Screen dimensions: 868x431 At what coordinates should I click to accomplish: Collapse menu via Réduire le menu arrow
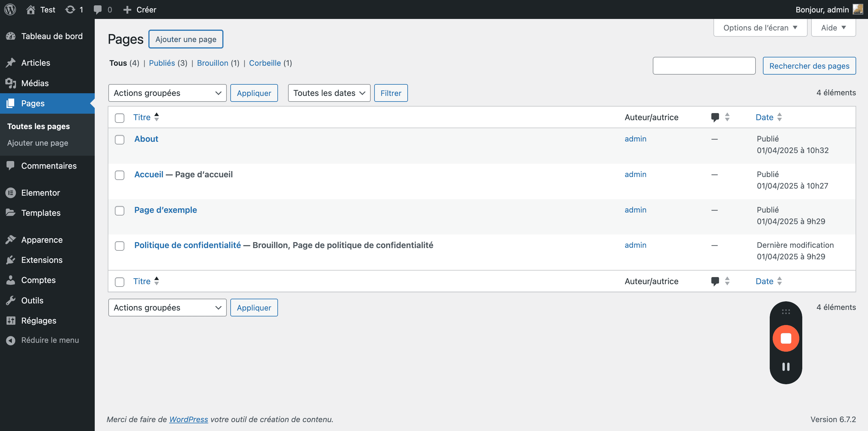click(x=11, y=340)
